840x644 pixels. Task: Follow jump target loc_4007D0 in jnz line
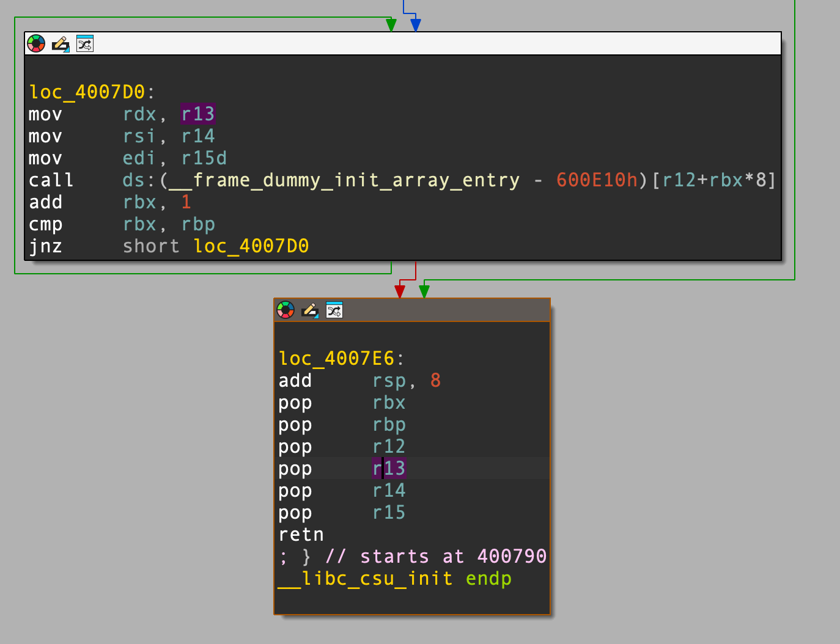pyautogui.click(x=251, y=246)
